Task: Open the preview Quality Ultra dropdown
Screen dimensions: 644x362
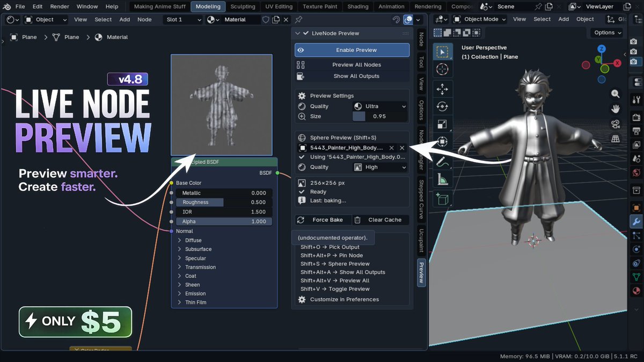Action: click(x=380, y=106)
